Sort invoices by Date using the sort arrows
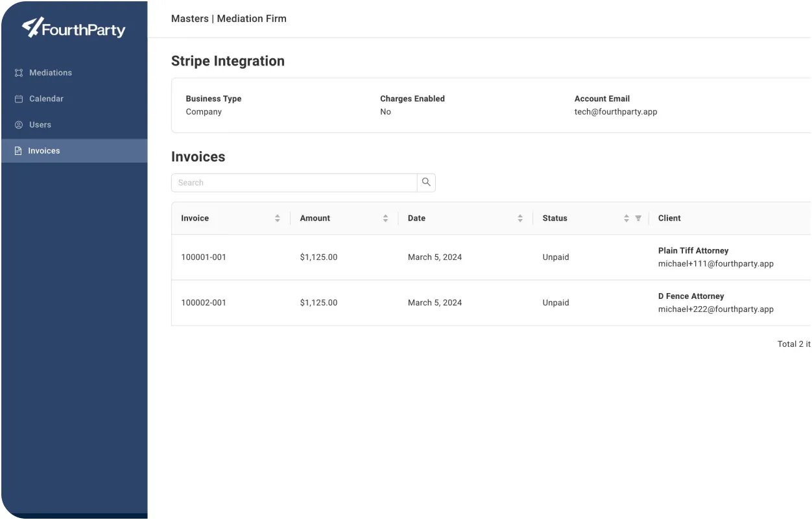This screenshot has width=812, height=520. [x=519, y=219]
